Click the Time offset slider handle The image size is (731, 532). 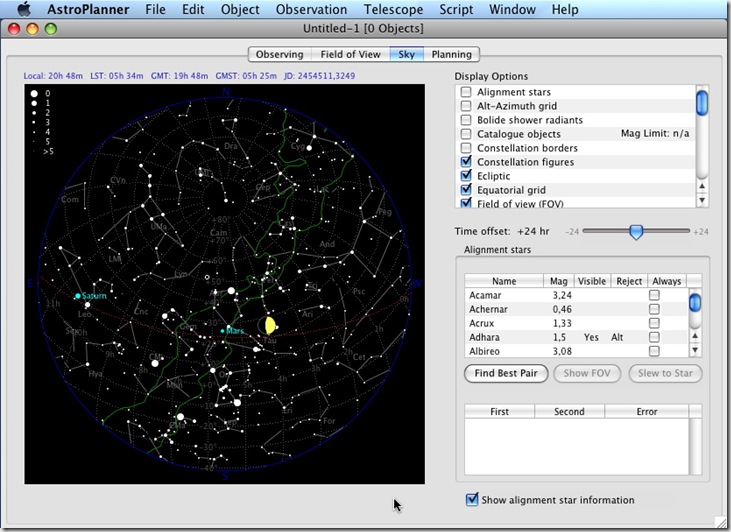636,231
